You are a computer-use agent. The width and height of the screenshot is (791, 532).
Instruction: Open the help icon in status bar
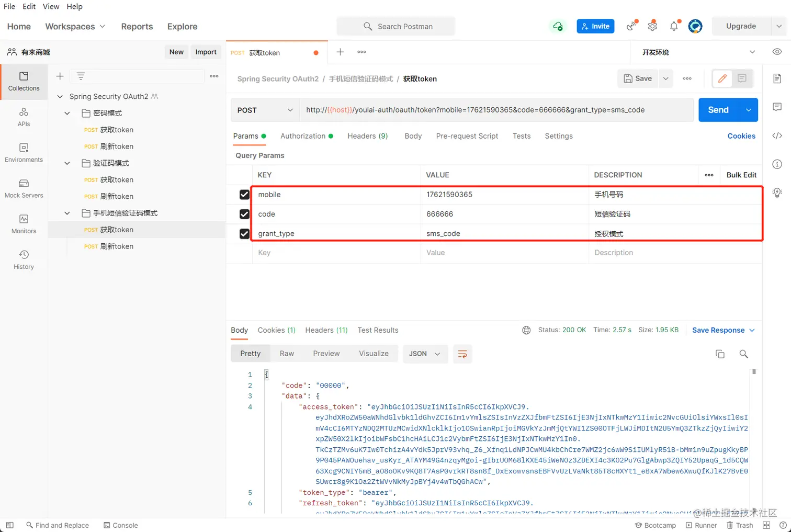[783, 525]
